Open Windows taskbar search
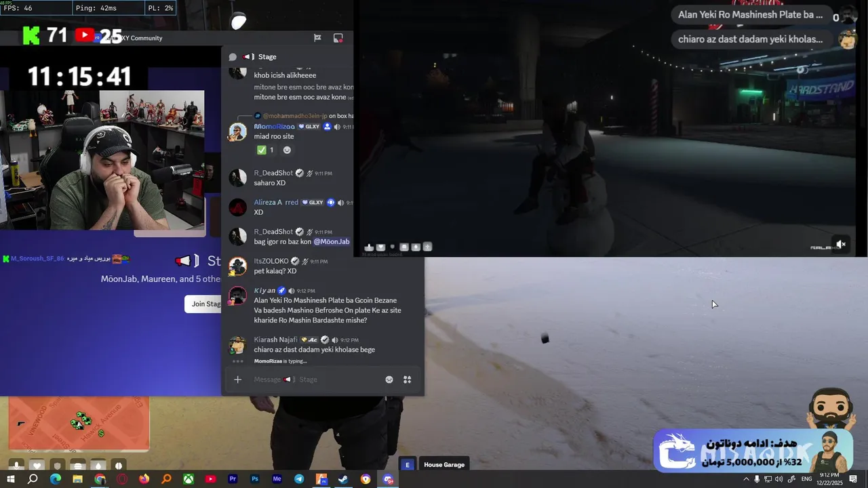 point(33,479)
